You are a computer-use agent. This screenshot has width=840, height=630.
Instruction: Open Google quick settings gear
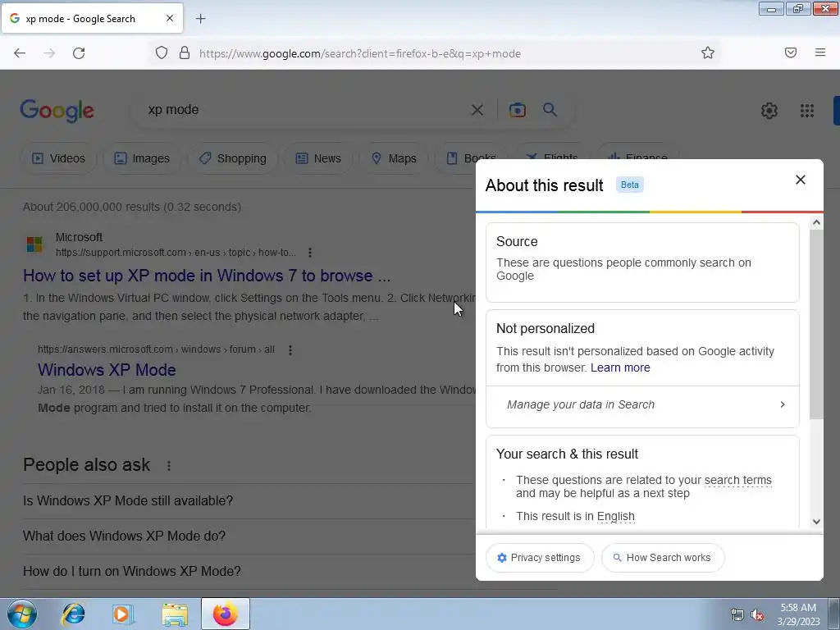tap(769, 111)
